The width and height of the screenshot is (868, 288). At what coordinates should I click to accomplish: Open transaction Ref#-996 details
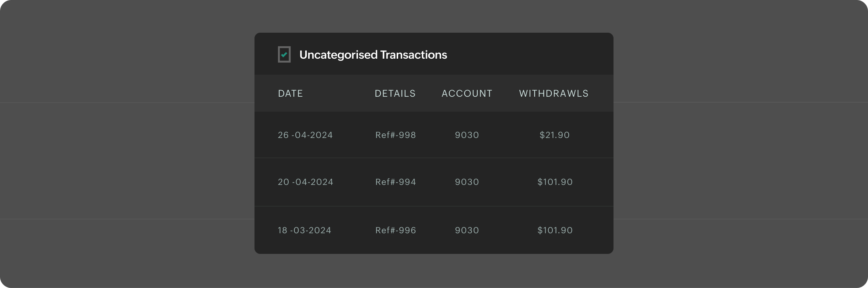coord(396,230)
